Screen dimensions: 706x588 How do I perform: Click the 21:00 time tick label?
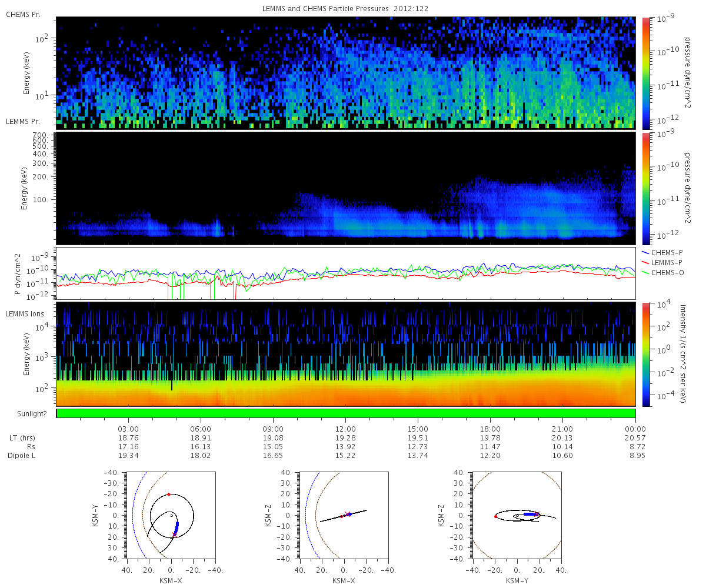pos(562,429)
